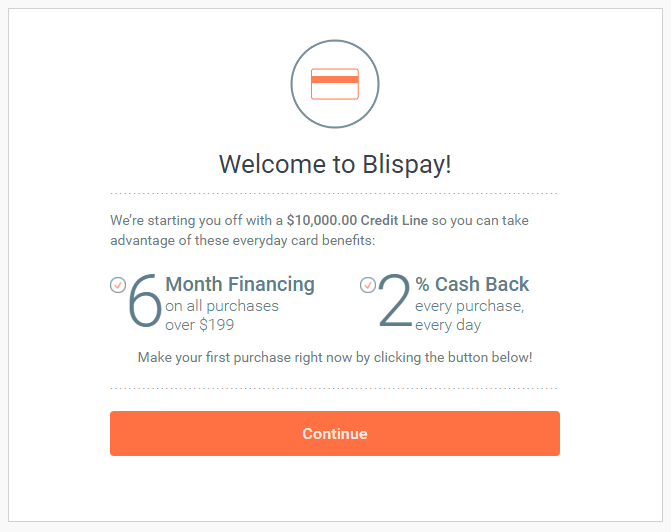The width and height of the screenshot is (671, 532).
Task: Click the 'on all purchases' line
Action: tap(222, 306)
